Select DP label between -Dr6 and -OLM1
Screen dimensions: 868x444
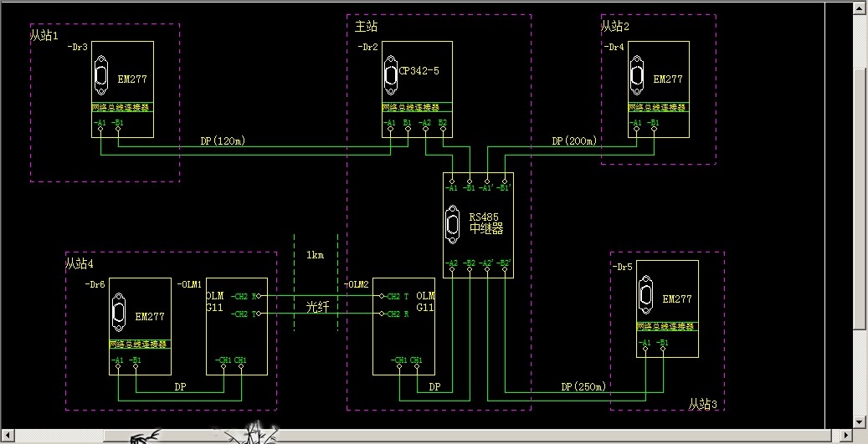pos(181,387)
